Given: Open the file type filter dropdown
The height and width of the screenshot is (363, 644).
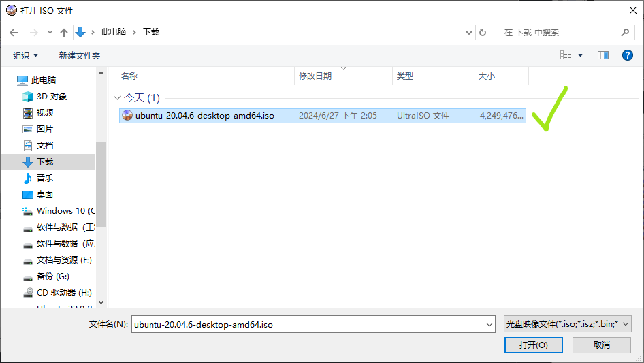Looking at the screenshot, I should click(x=567, y=324).
